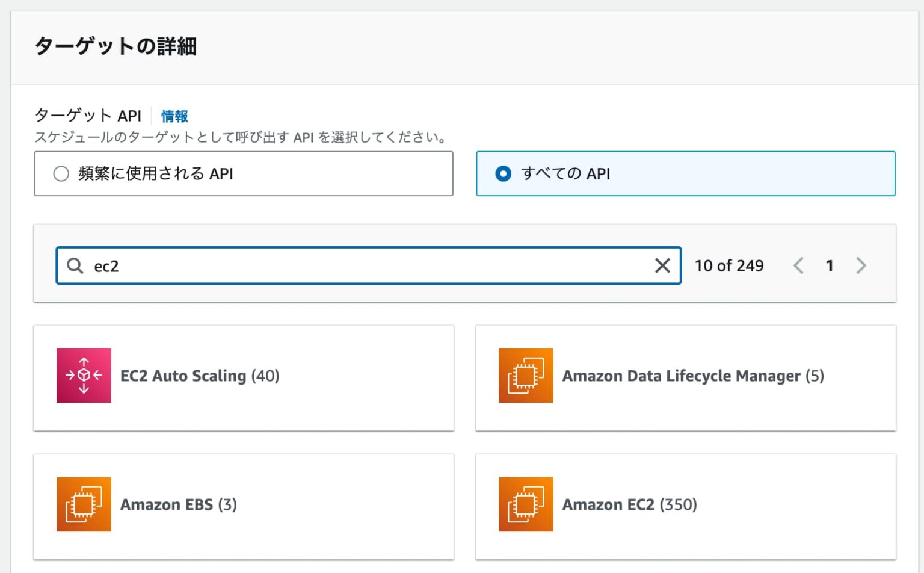This screenshot has width=924, height=573.
Task: Clear the ec2 search with the X icon
Action: [662, 265]
